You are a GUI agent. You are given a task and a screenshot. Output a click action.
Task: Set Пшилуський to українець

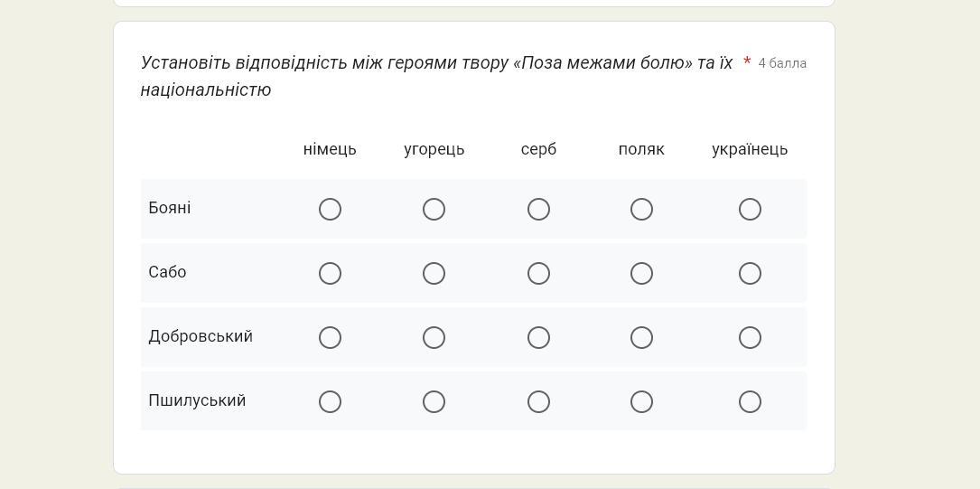tap(750, 402)
